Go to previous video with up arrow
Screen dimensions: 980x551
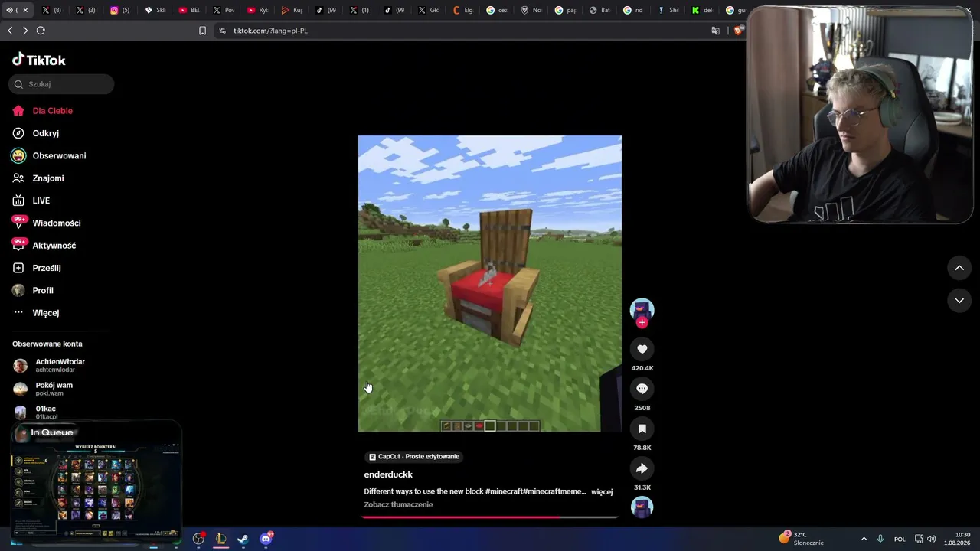pyautogui.click(x=959, y=268)
